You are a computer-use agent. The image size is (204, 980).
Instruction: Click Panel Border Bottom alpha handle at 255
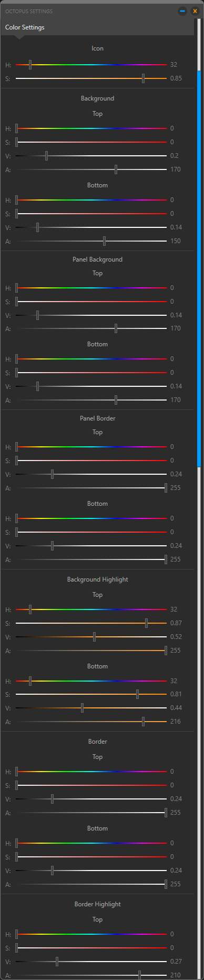166,559
